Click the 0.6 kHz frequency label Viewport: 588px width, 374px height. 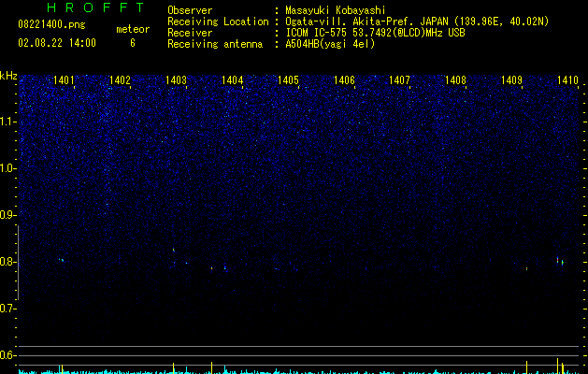(x=8, y=355)
